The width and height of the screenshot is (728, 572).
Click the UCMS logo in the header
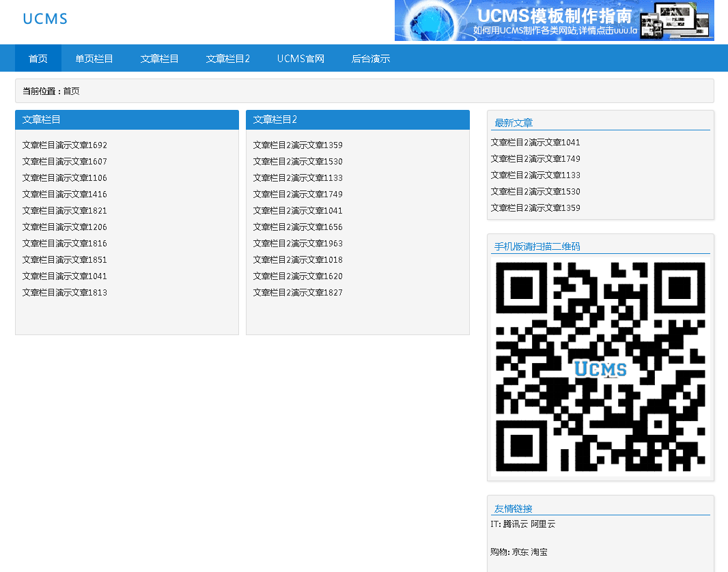click(x=44, y=18)
